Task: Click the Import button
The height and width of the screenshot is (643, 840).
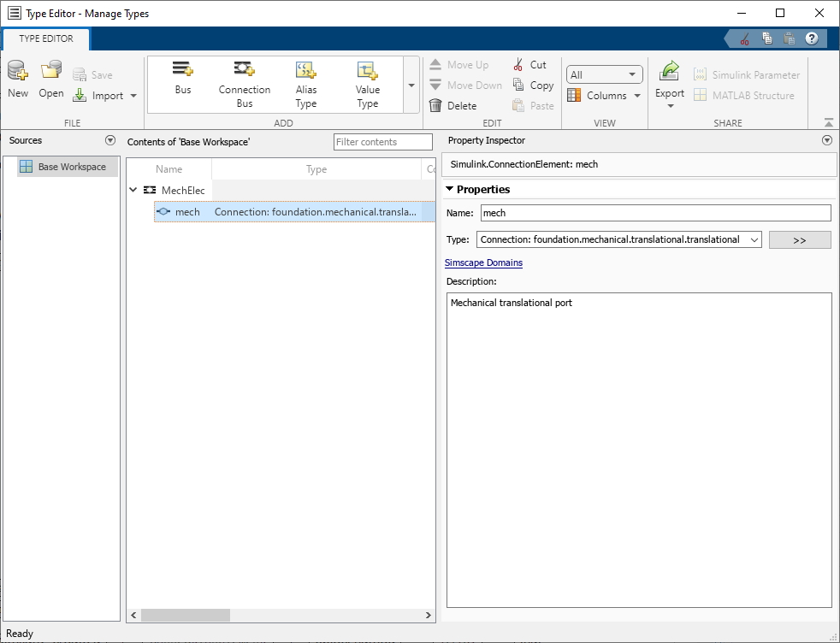Action: tap(98, 95)
